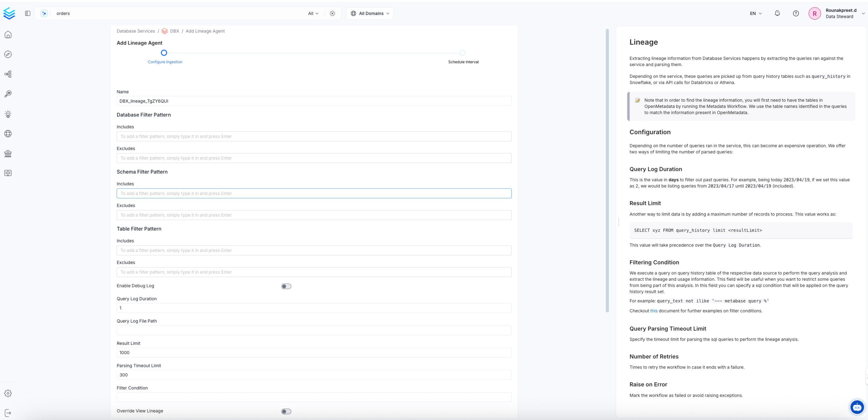Clear the search with the circled X icon
Screen dimensions: 868x420
pos(332,13)
